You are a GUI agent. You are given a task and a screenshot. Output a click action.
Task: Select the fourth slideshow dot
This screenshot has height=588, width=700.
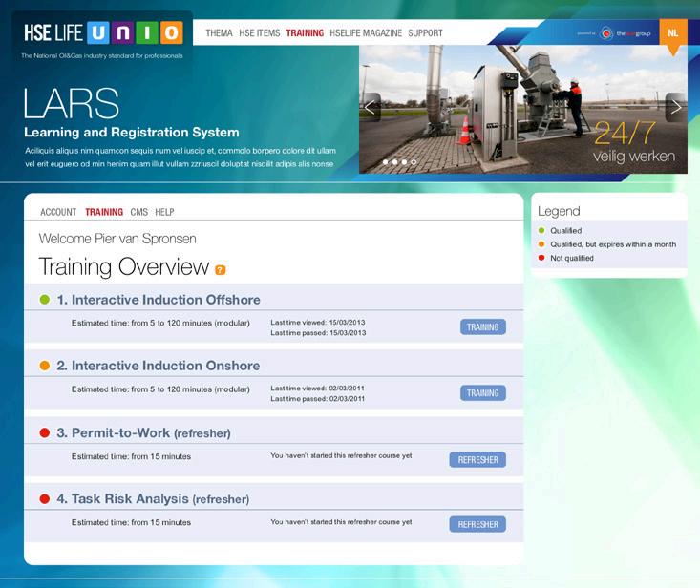point(414,162)
